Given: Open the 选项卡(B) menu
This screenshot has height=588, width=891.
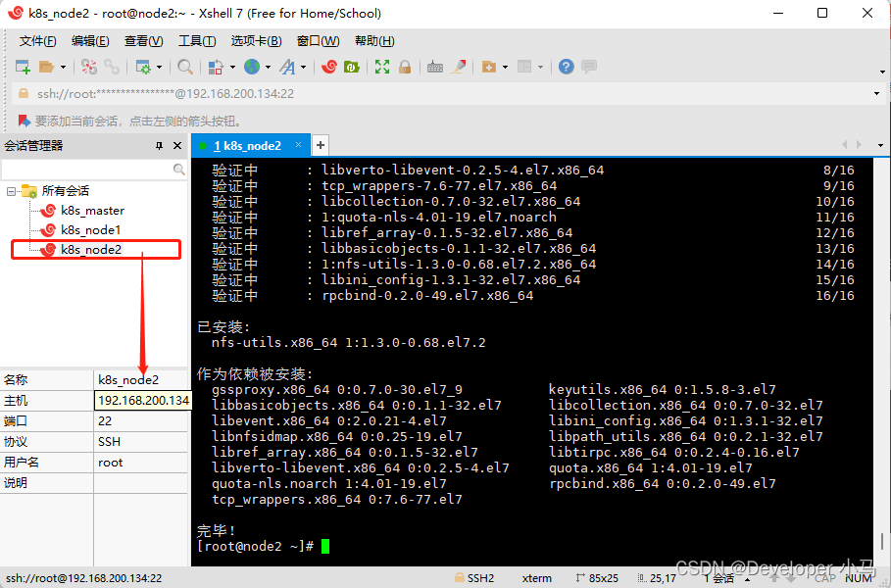Looking at the screenshot, I should click(x=256, y=41).
